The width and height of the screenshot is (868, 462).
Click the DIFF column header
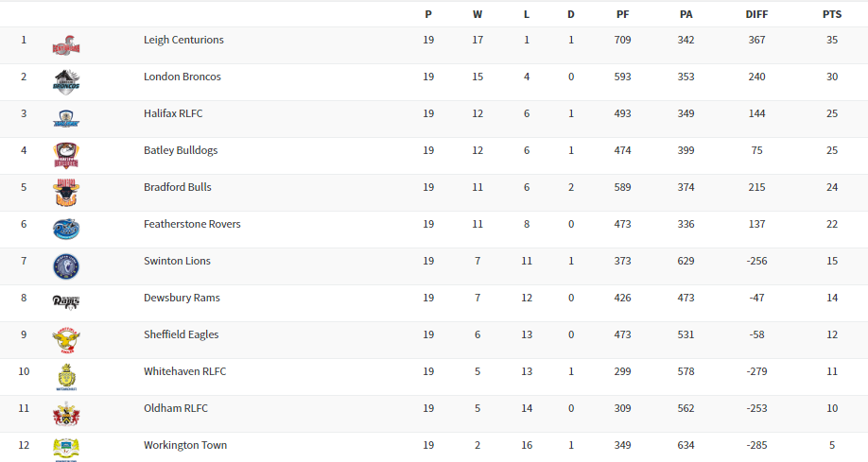point(756,15)
